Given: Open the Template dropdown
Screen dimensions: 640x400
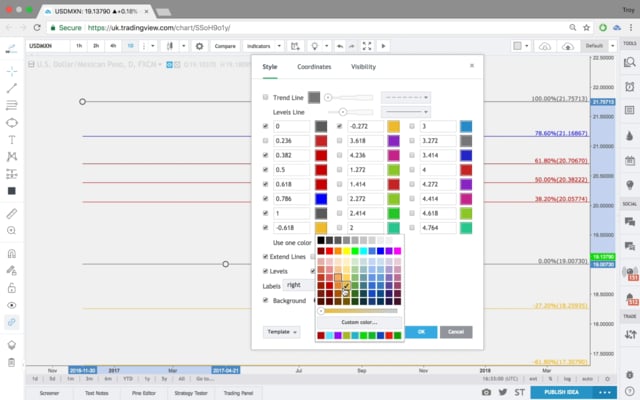Looking at the screenshot, I should (281, 332).
